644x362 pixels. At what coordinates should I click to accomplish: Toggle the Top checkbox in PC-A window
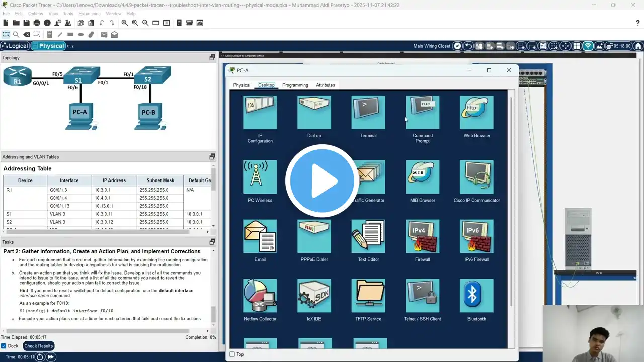point(232,354)
